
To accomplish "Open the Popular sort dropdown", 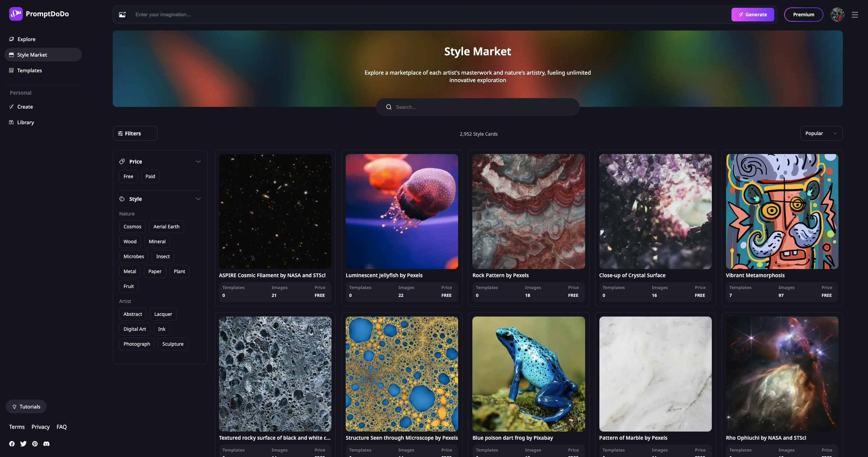I will click(821, 133).
